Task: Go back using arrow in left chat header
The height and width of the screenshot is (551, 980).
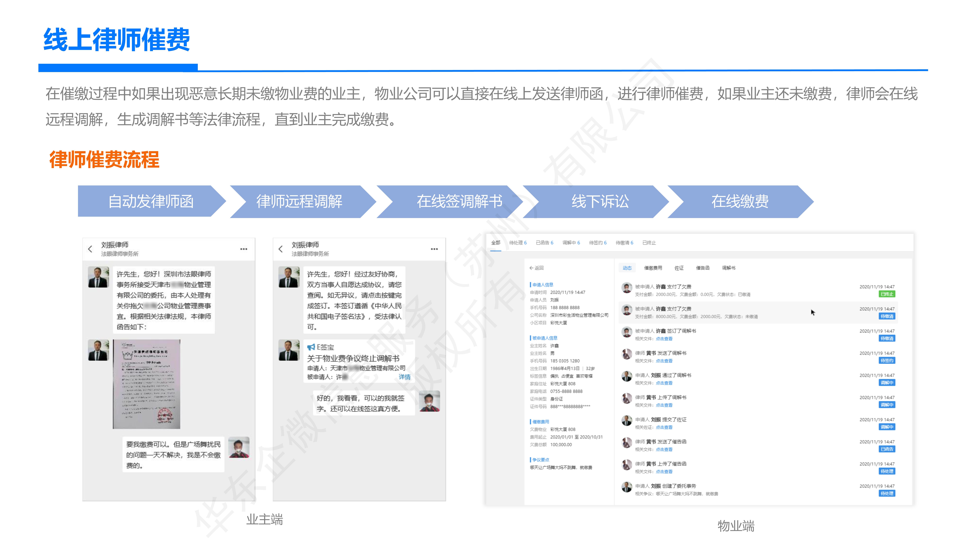Action: [x=90, y=249]
